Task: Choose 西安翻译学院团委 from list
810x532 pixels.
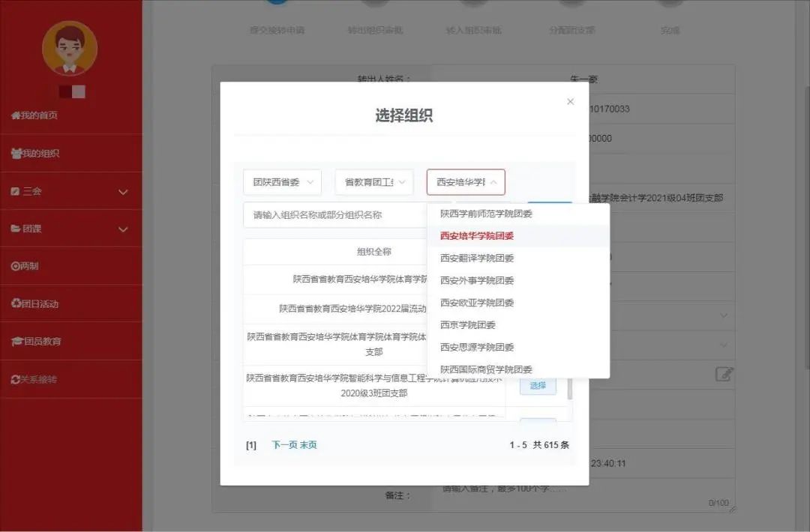Action: coord(477,259)
